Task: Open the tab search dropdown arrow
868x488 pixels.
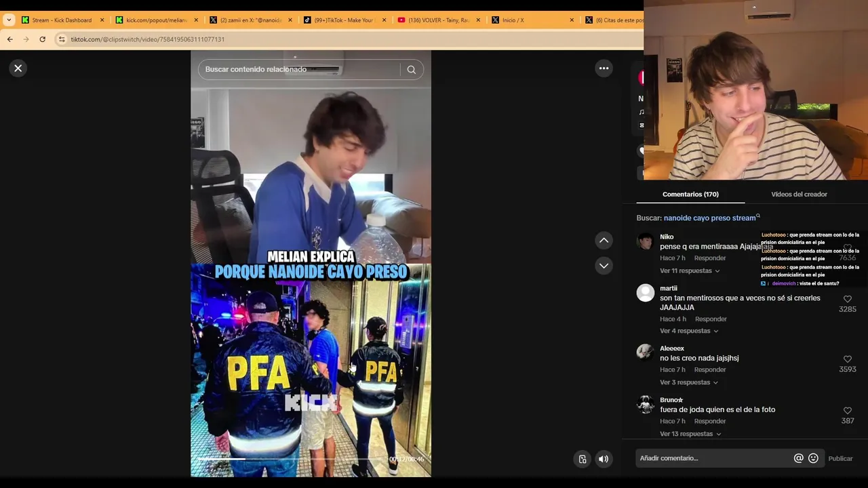Action: (9, 20)
